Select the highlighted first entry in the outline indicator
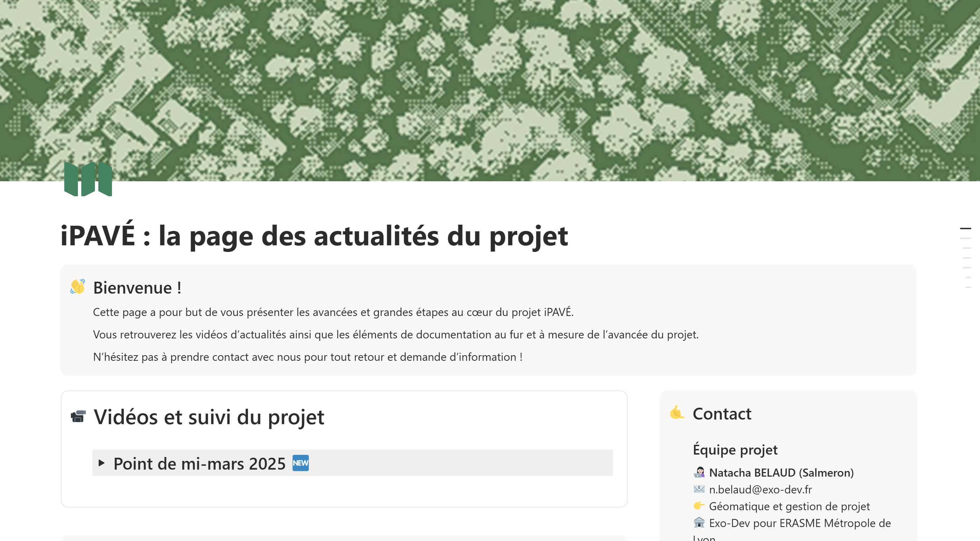 pos(966,229)
